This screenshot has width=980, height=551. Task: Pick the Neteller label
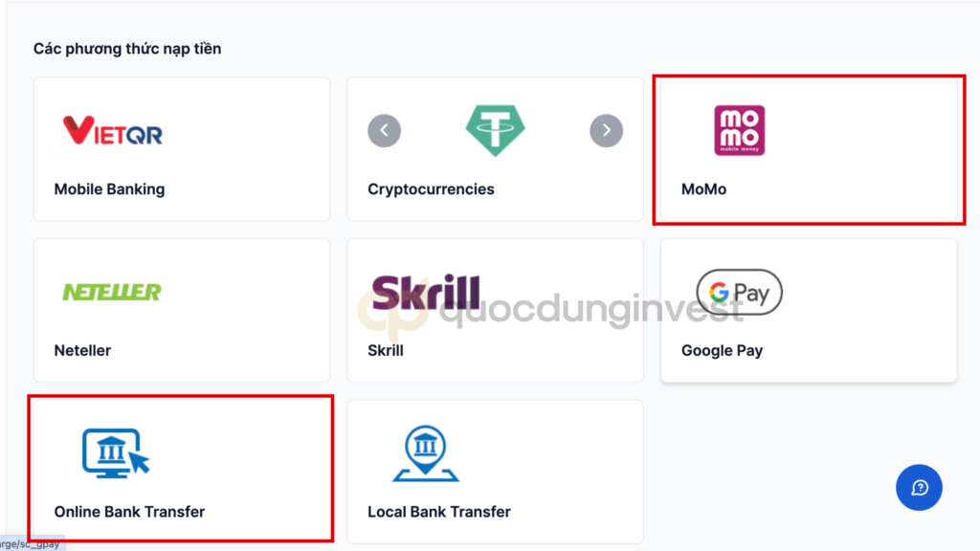pyautogui.click(x=82, y=350)
